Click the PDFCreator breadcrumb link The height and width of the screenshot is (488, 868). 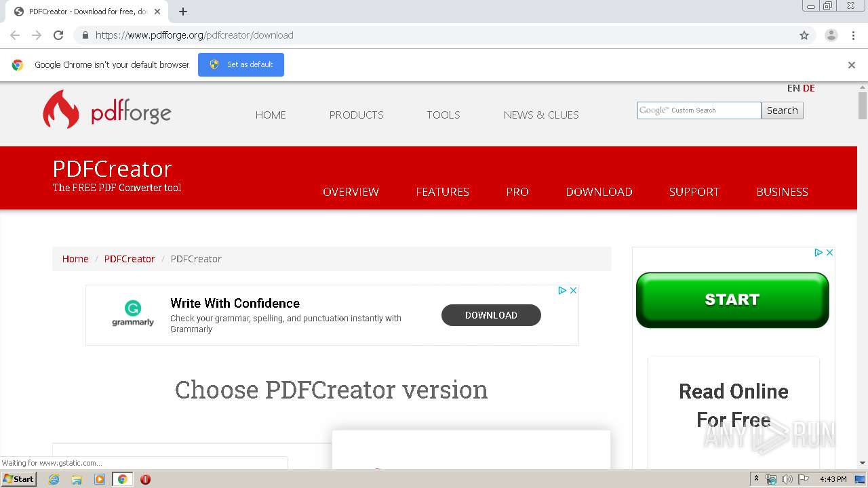(x=130, y=259)
